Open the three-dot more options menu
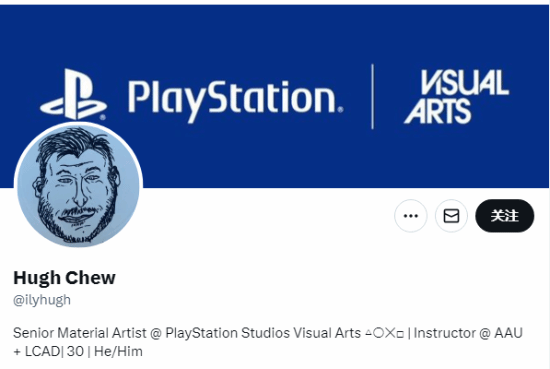This screenshot has height=369, width=550. point(411,216)
